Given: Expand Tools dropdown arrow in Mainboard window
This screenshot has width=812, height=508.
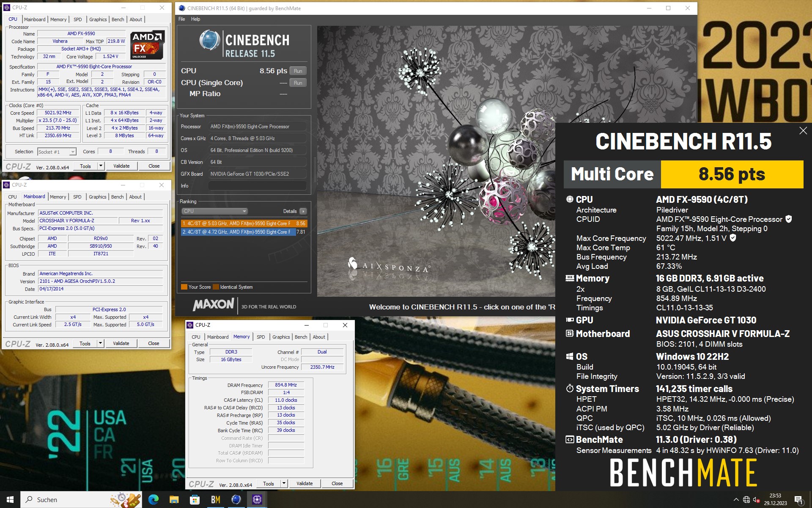Looking at the screenshot, I should click(x=100, y=343).
